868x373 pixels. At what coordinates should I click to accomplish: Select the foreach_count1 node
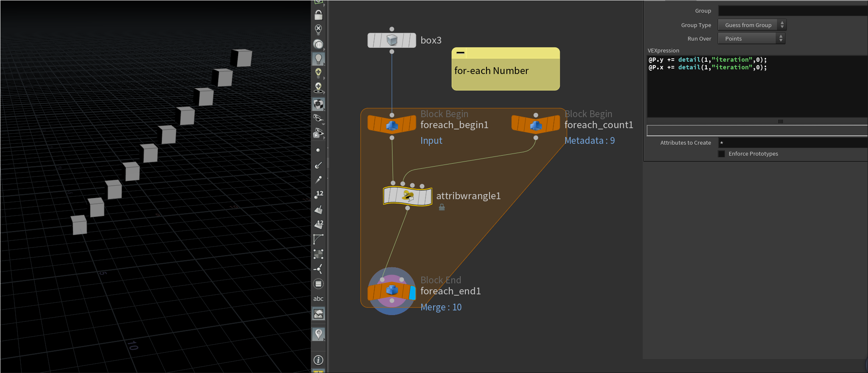click(536, 125)
